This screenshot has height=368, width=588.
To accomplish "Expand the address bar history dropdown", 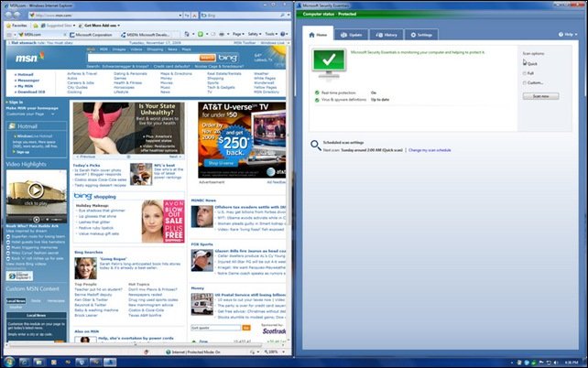I will [x=180, y=16].
